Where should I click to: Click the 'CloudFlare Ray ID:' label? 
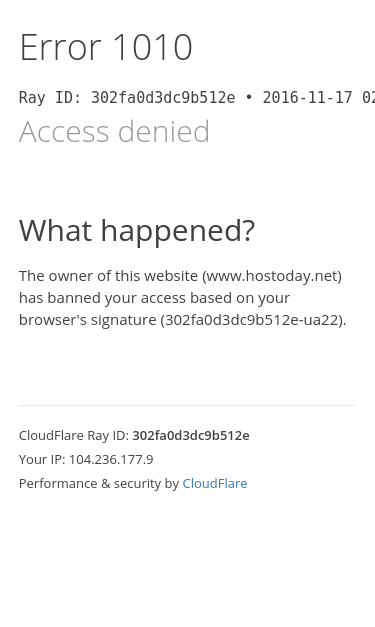74,435
